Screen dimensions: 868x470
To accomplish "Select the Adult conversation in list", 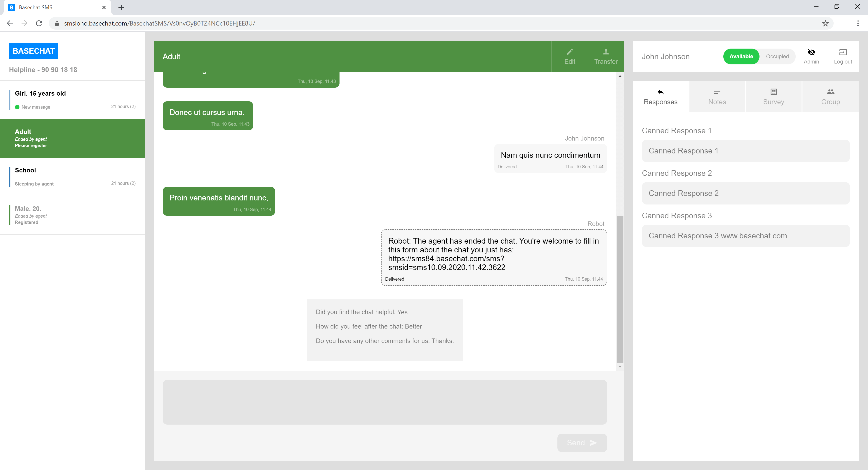I will 72,138.
